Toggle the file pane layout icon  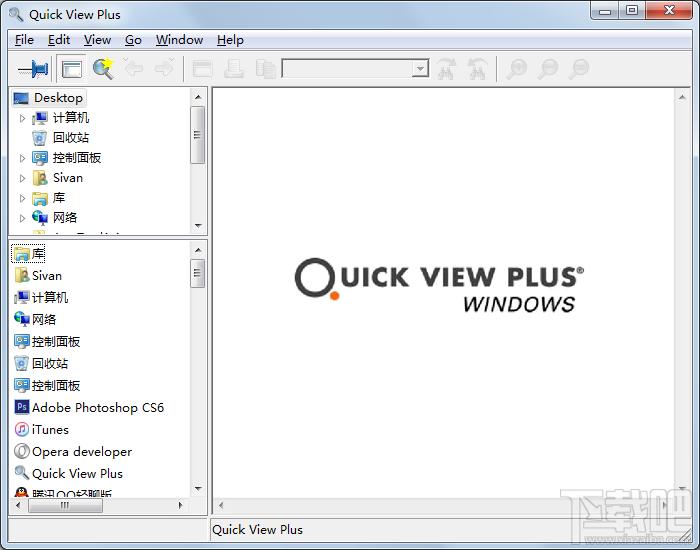point(72,69)
